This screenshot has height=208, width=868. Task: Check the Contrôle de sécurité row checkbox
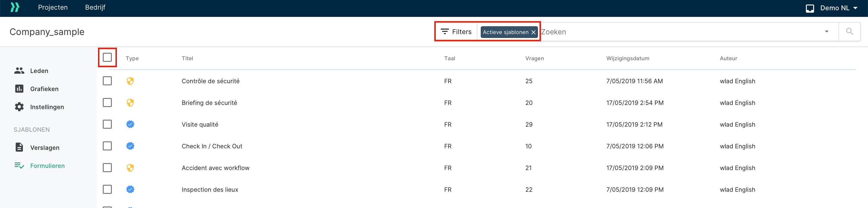pos(107,81)
